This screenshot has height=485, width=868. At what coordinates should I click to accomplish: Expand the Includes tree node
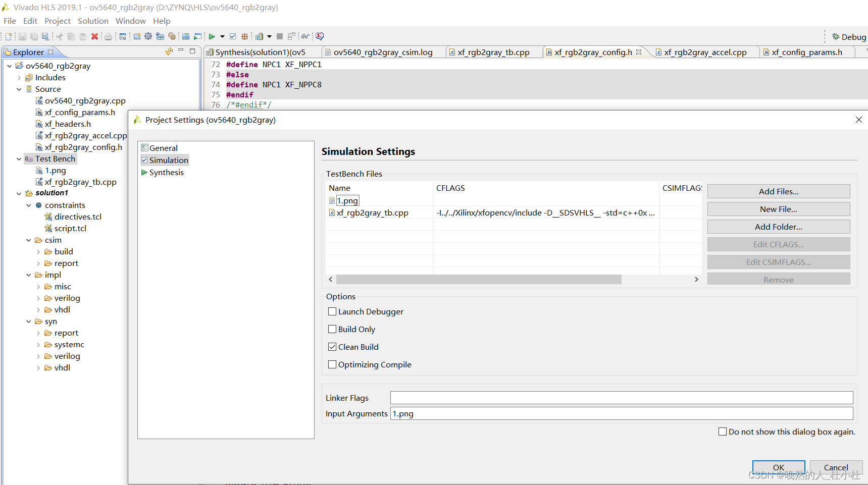pyautogui.click(x=19, y=78)
